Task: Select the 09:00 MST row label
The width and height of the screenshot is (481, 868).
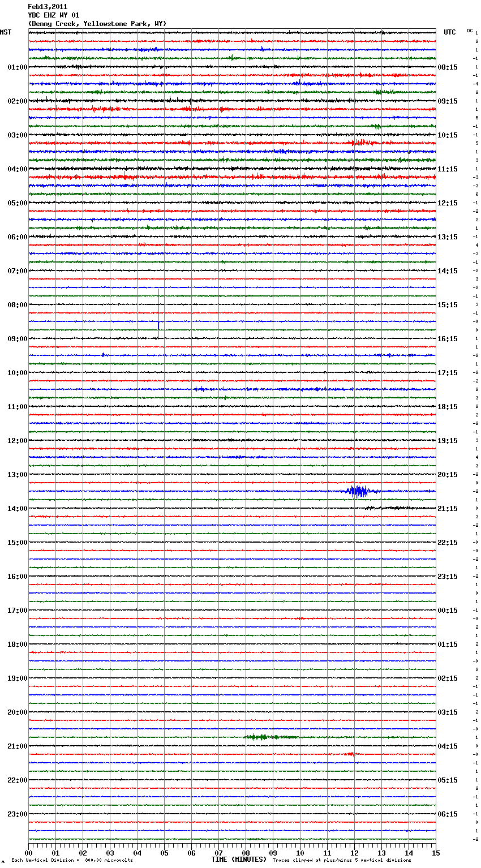Action: 18,339
